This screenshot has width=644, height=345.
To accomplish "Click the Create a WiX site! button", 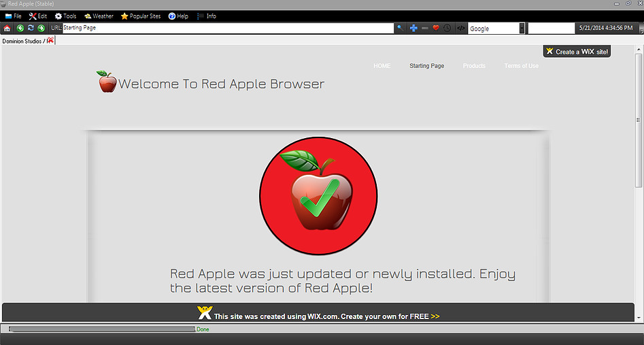I will 577,52.
